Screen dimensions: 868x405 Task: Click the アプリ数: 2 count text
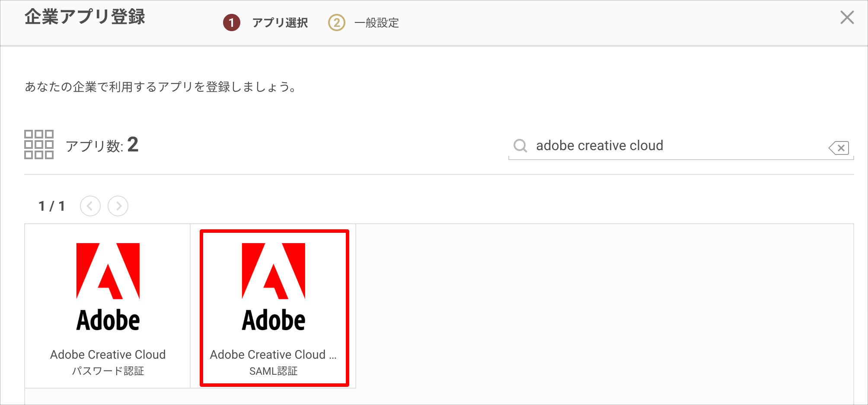click(102, 145)
